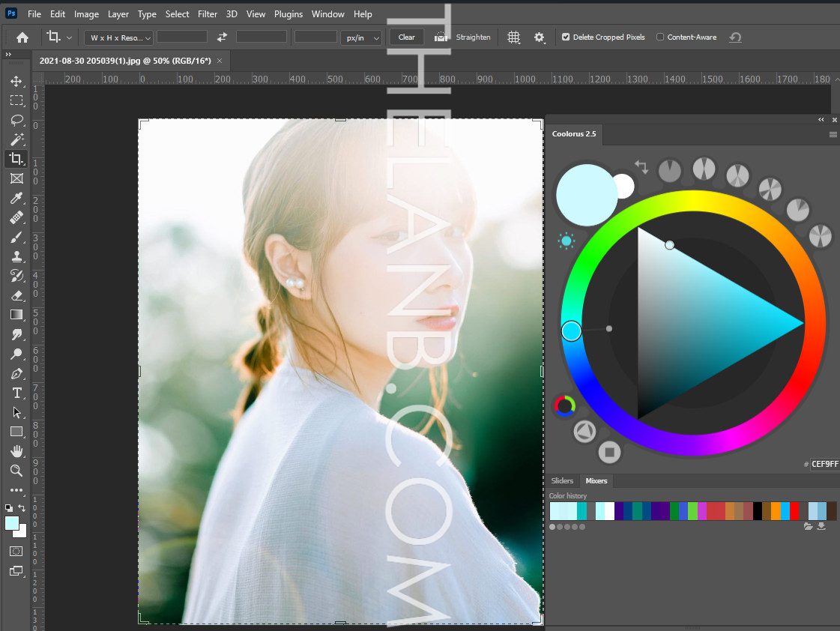Enable the Content-Aware checkbox
The width and height of the screenshot is (840, 631).
point(660,37)
